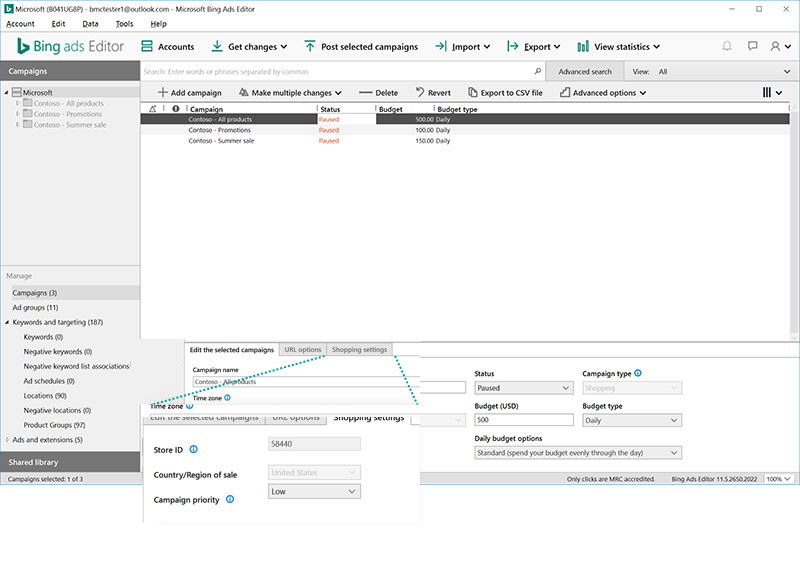The width and height of the screenshot is (800, 576).
Task: Open the Account menu
Action: (x=20, y=23)
